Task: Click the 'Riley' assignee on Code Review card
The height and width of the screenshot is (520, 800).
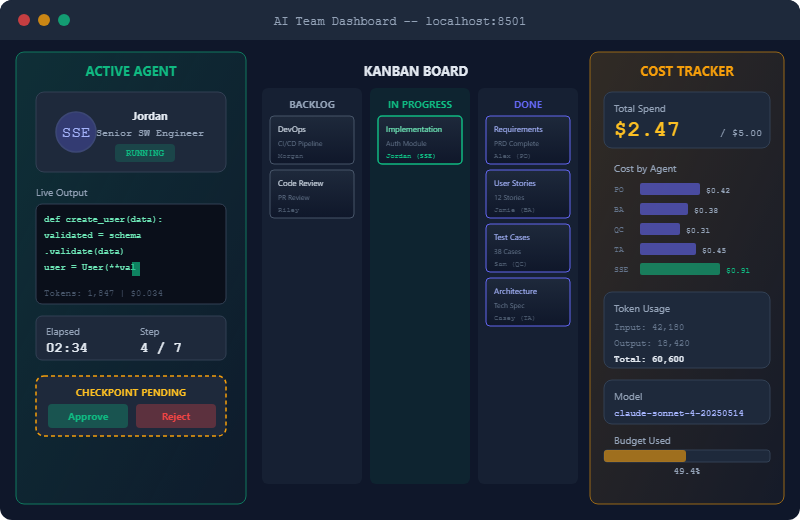Action: click(288, 210)
